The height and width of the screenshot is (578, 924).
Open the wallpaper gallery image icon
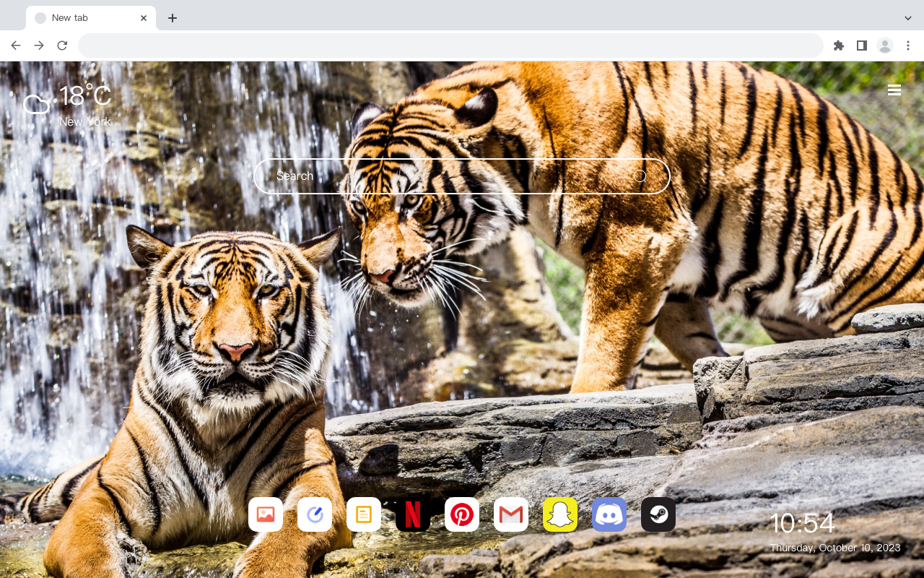pyautogui.click(x=266, y=514)
